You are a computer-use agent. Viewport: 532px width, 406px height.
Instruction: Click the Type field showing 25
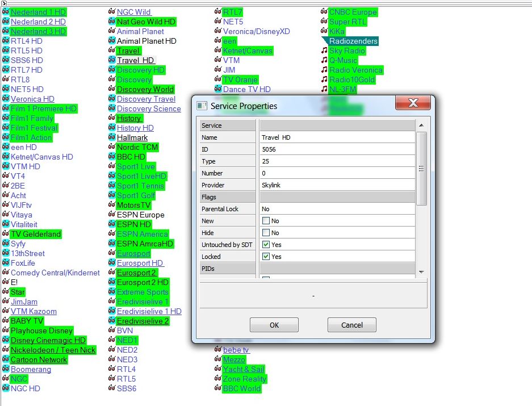[x=338, y=161]
